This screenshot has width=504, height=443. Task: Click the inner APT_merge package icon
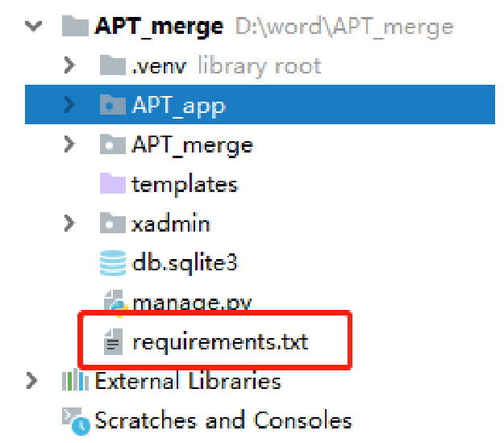(x=113, y=144)
